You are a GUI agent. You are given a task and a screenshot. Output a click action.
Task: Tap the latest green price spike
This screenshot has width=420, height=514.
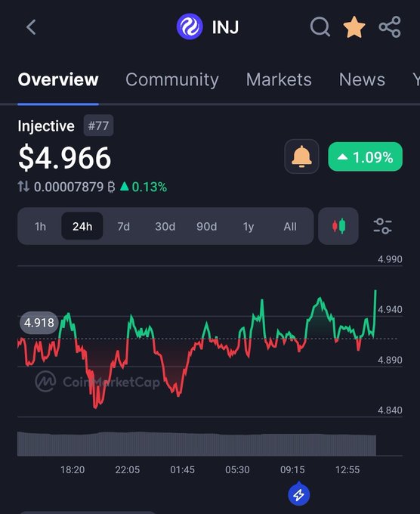coord(375,313)
